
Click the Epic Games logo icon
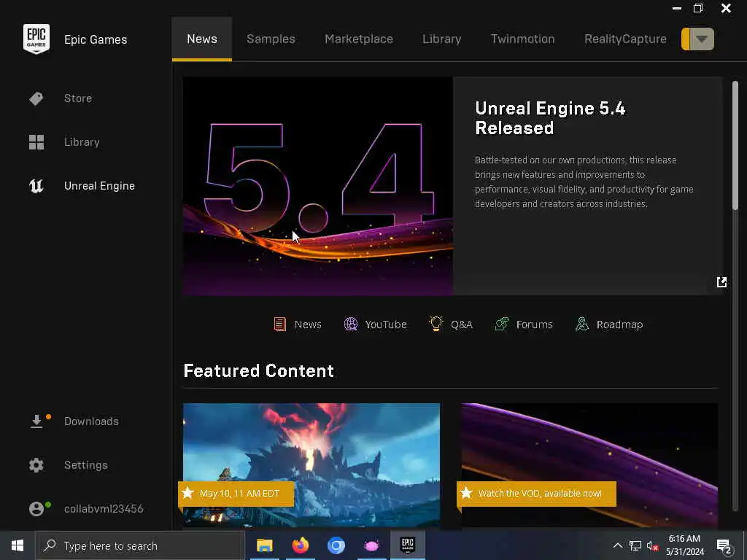pos(36,39)
